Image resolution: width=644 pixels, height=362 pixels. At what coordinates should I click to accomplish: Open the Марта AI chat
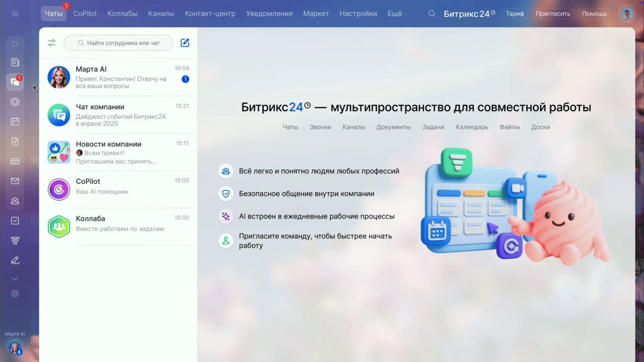(118, 77)
